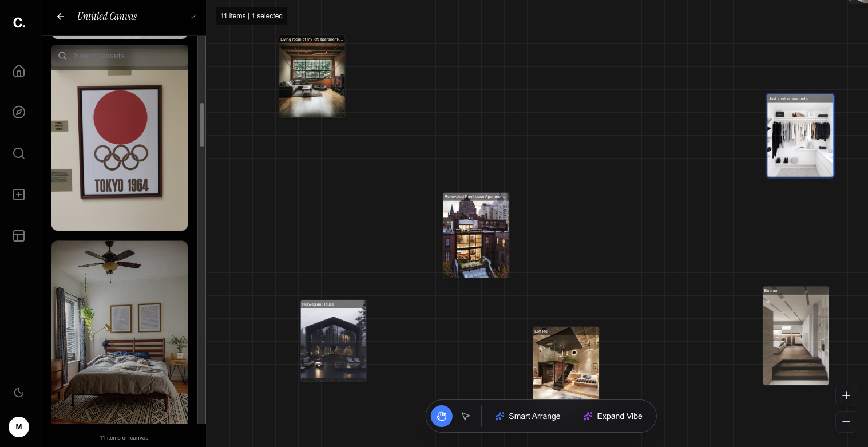Viewport: 868px width, 447px height.
Task: Open the Home icon in sidebar
Action: pos(19,71)
